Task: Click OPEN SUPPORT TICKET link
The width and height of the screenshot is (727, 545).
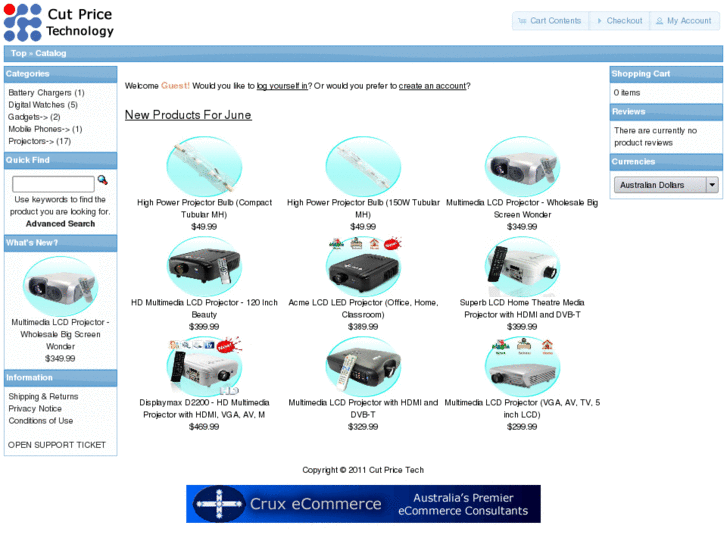Action: (57, 445)
